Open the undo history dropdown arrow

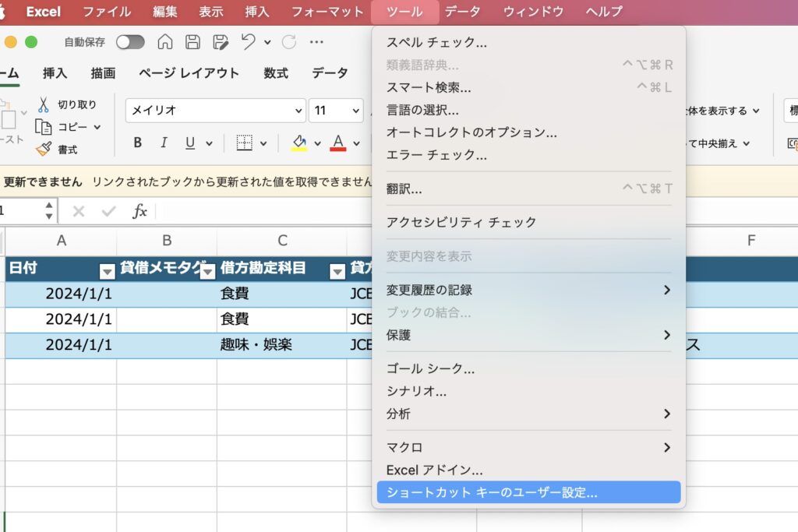pyautogui.click(x=267, y=43)
